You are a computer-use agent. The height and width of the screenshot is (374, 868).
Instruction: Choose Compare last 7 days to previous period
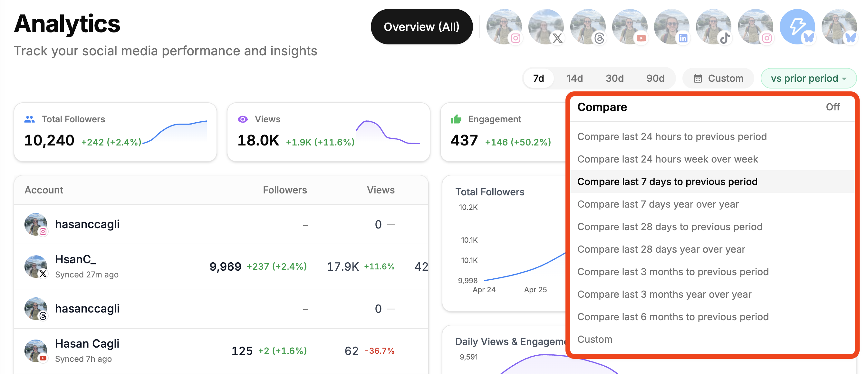tap(712, 182)
